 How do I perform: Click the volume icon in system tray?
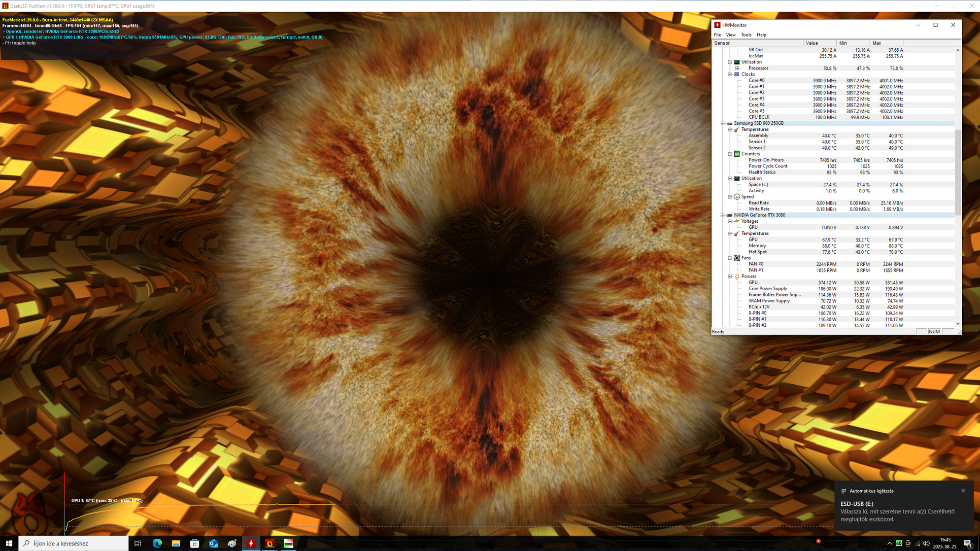click(x=926, y=543)
